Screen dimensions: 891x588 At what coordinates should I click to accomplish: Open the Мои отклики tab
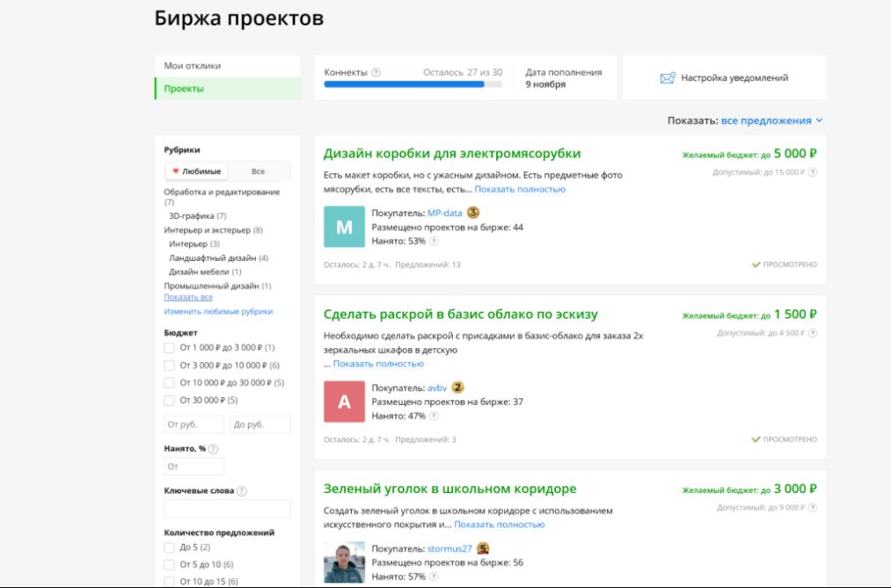point(193,66)
